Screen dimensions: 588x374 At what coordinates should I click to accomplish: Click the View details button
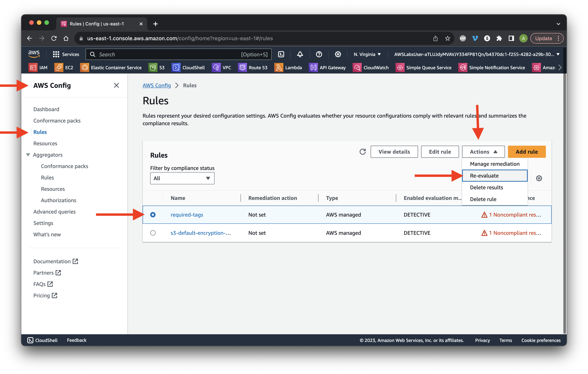[394, 152]
